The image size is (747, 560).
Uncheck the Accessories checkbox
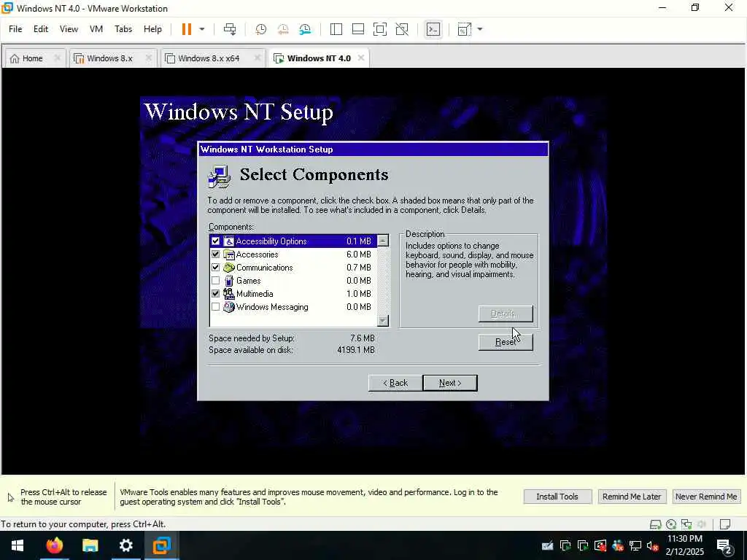[x=215, y=254]
